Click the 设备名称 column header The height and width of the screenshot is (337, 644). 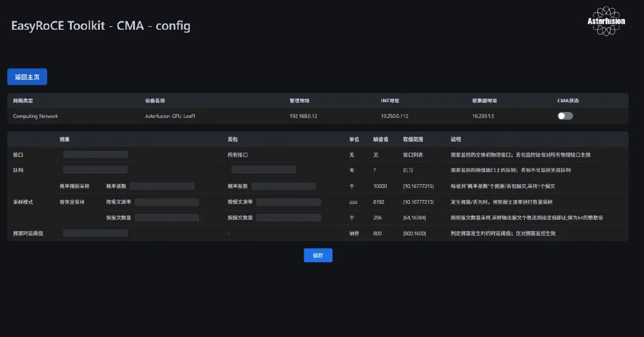[x=155, y=101]
